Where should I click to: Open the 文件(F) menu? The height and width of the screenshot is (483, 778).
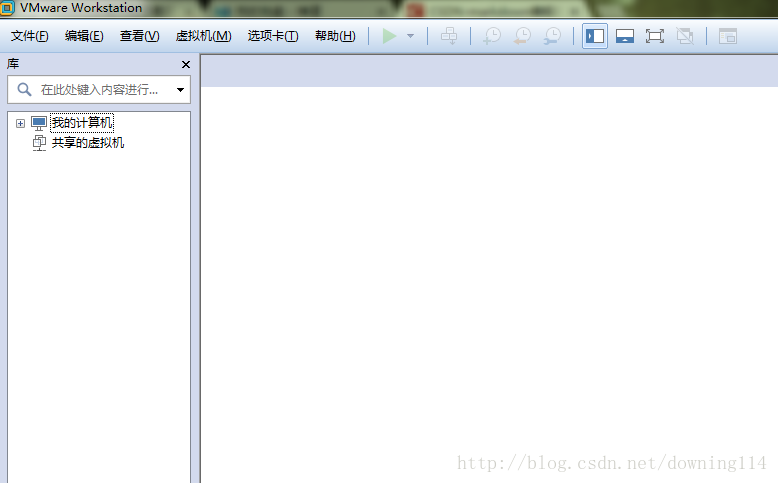point(30,36)
